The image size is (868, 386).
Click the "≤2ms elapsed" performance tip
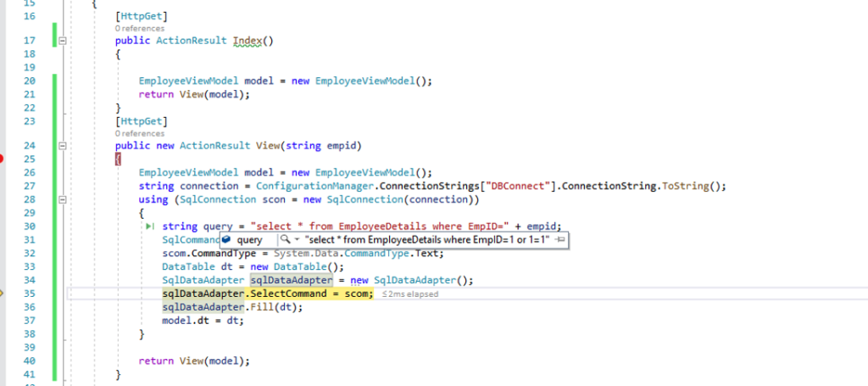pos(409,294)
